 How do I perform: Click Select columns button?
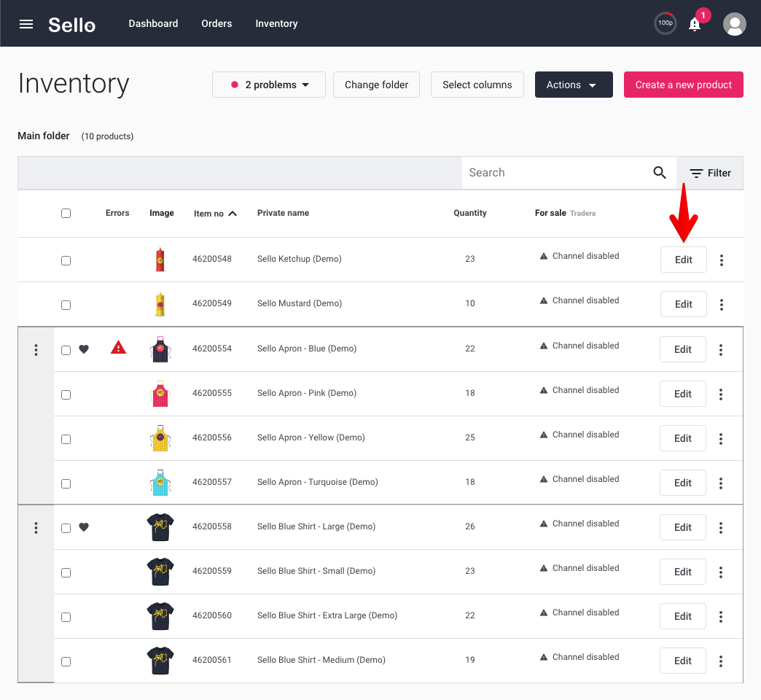click(477, 85)
